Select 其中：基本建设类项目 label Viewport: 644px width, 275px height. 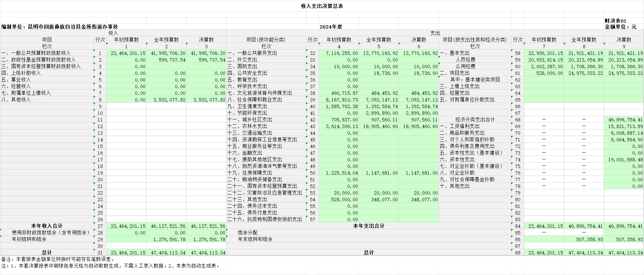click(475, 79)
